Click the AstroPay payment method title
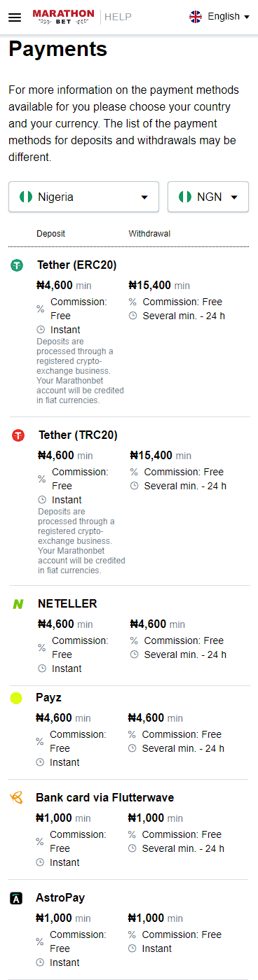The width and height of the screenshot is (258, 980). point(60,898)
